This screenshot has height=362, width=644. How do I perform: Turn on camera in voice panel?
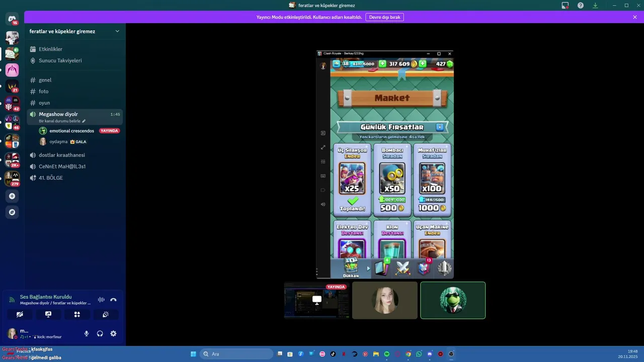tap(19, 314)
